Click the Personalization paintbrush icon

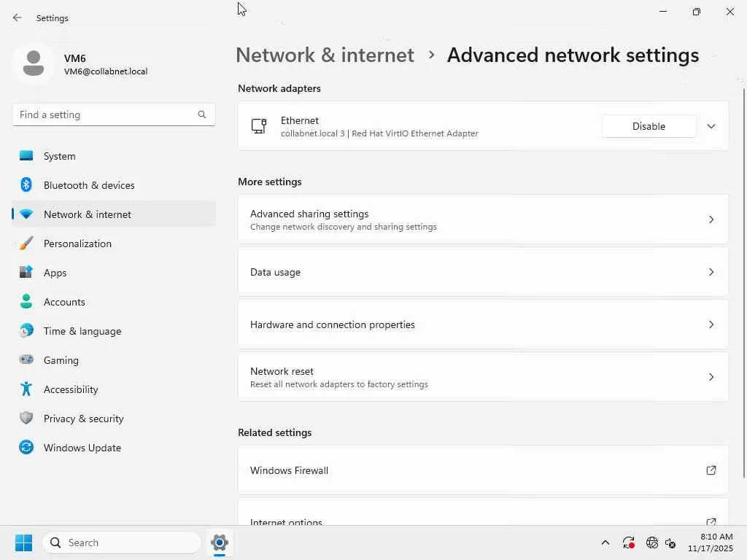click(x=26, y=244)
